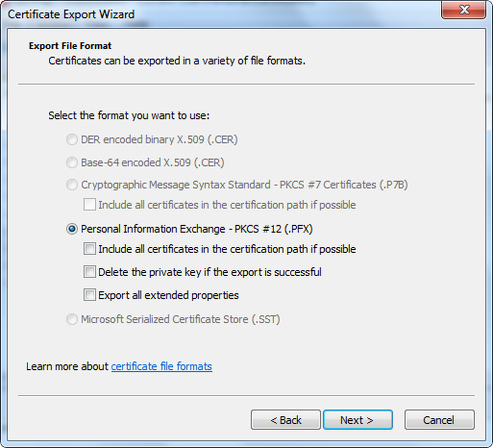Click the 'Learn more about' text
The image size is (493, 448).
68,367
